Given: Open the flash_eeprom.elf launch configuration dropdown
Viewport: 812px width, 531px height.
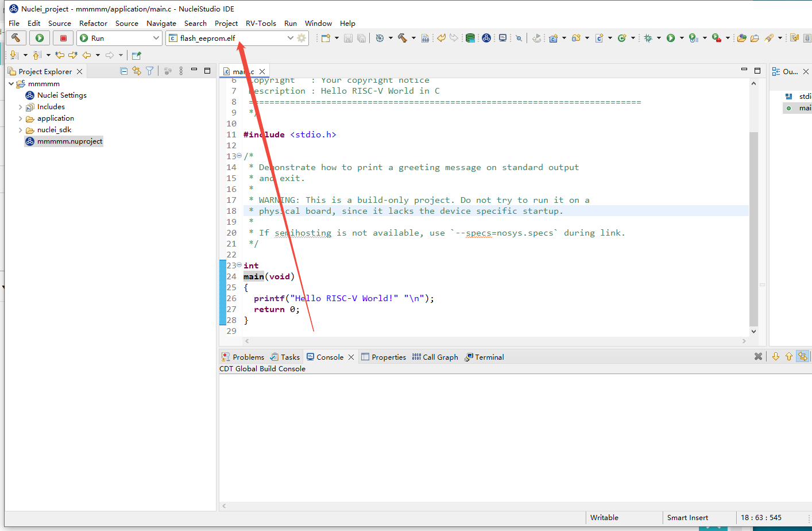Looking at the screenshot, I should pos(290,38).
